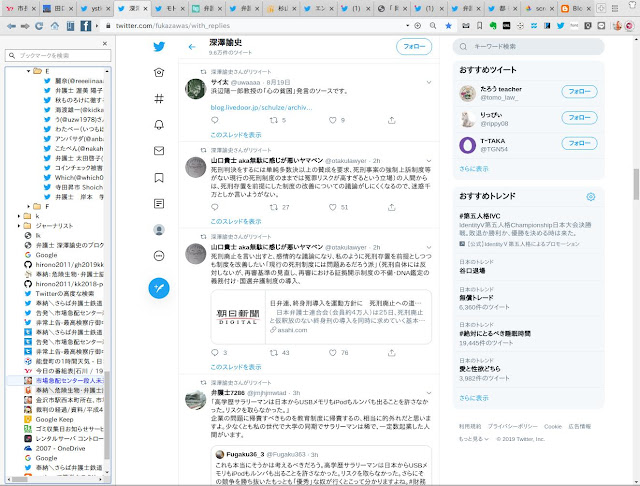
Task: Open the caret menu on the 弁護士7286 tweet
Action: pos(429,393)
